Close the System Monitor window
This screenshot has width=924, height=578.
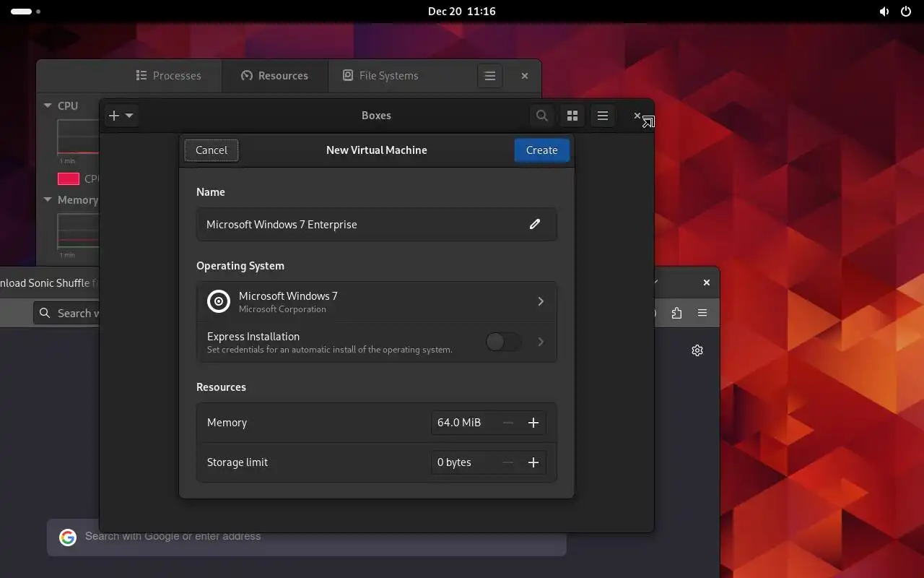click(x=525, y=76)
